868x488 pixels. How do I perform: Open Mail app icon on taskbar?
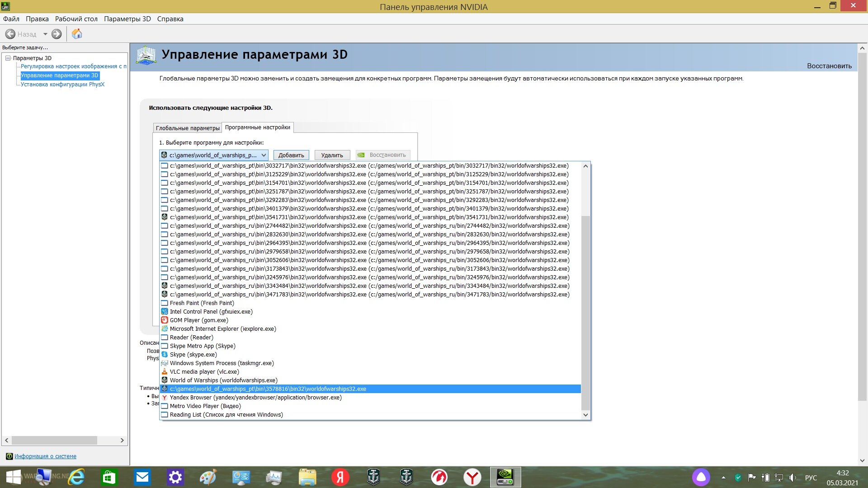tap(142, 477)
